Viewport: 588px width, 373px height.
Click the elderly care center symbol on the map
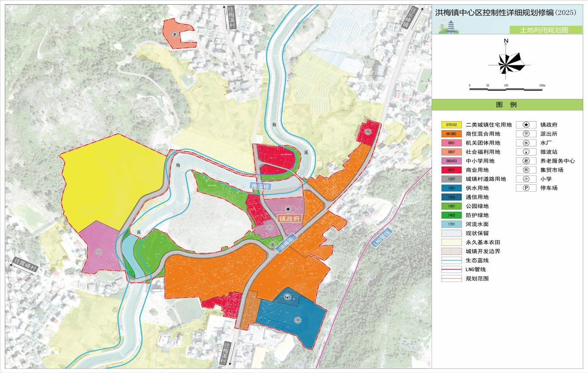tap(174, 34)
